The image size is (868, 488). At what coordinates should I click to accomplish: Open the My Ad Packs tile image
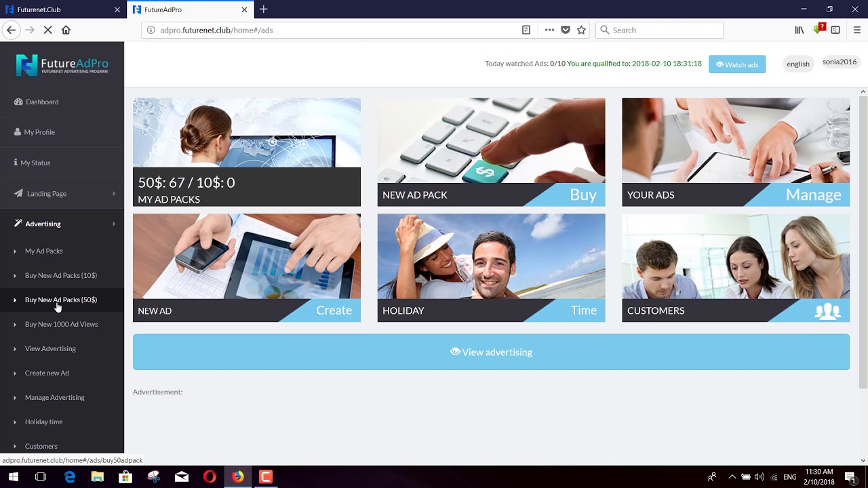pos(247,133)
